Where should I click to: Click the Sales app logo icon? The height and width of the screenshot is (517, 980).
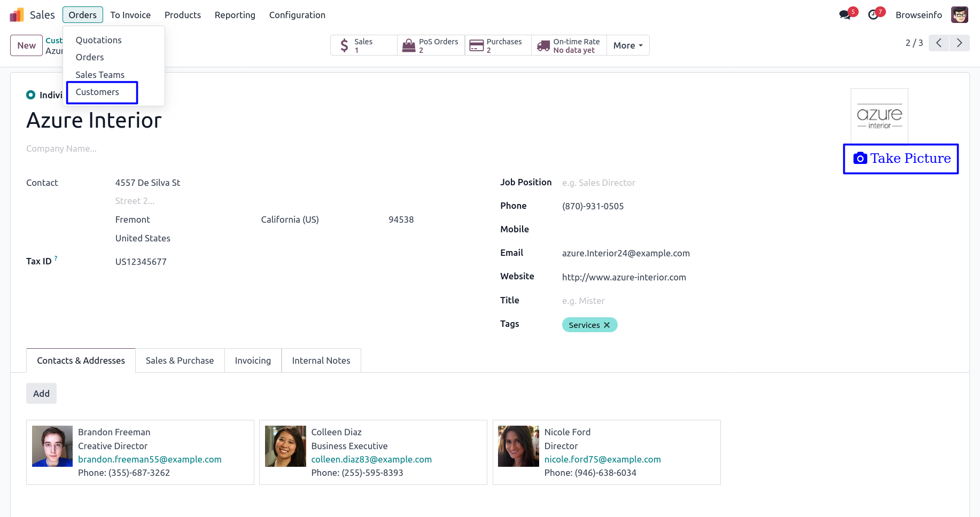pyautogui.click(x=17, y=15)
